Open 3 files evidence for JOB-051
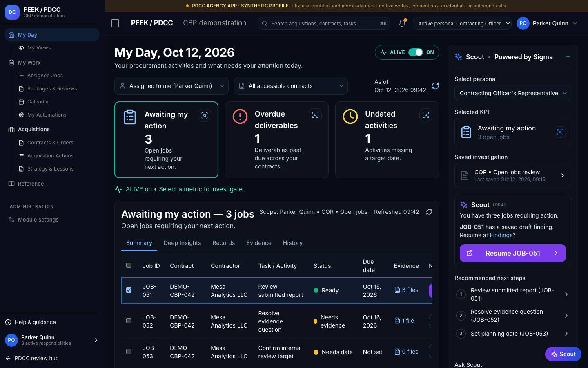The image size is (588, 368). (x=406, y=290)
